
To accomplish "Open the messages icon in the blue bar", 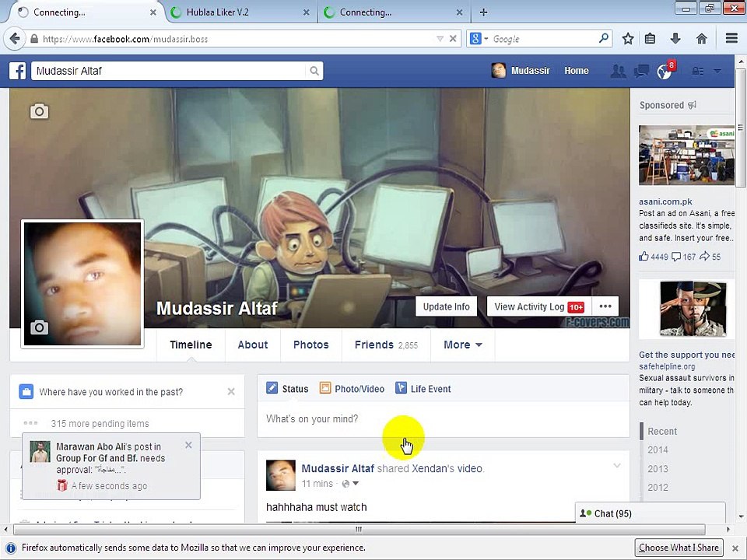I will pos(641,72).
